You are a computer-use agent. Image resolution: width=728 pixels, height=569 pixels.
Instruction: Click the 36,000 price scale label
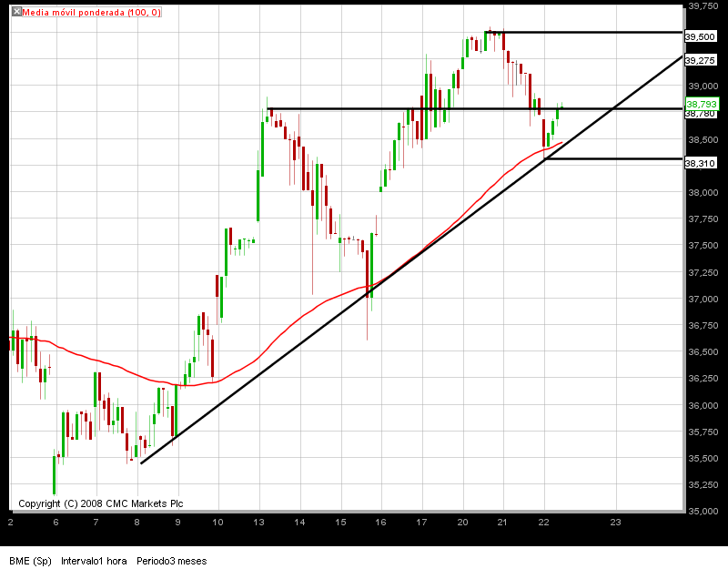[703, 405]
